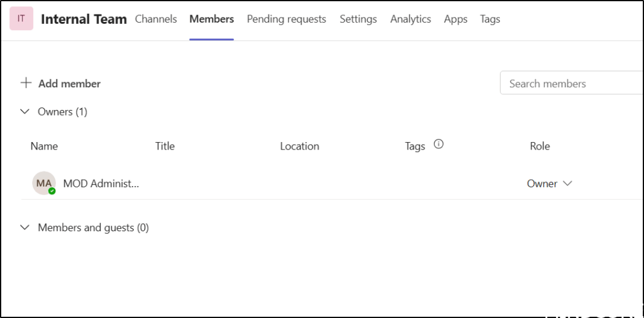
Task: Click the plus icon to add member
Action: tap(26, 83)
